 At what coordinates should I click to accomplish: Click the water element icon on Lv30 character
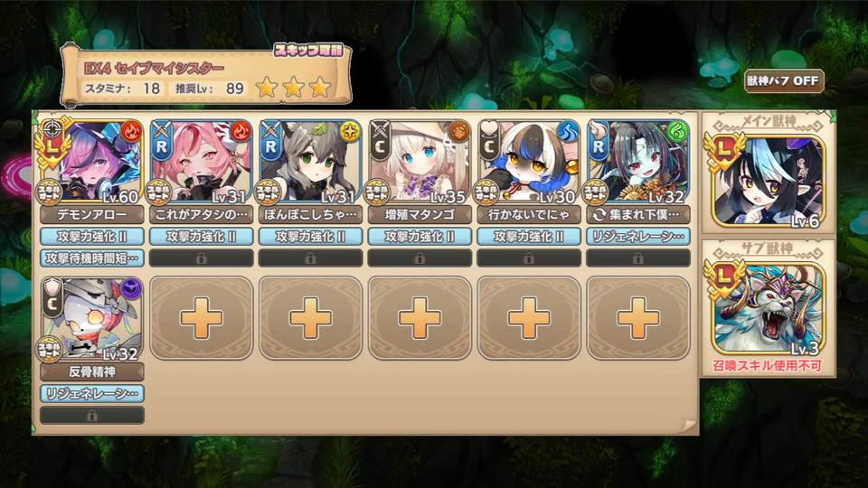(568, 132)
